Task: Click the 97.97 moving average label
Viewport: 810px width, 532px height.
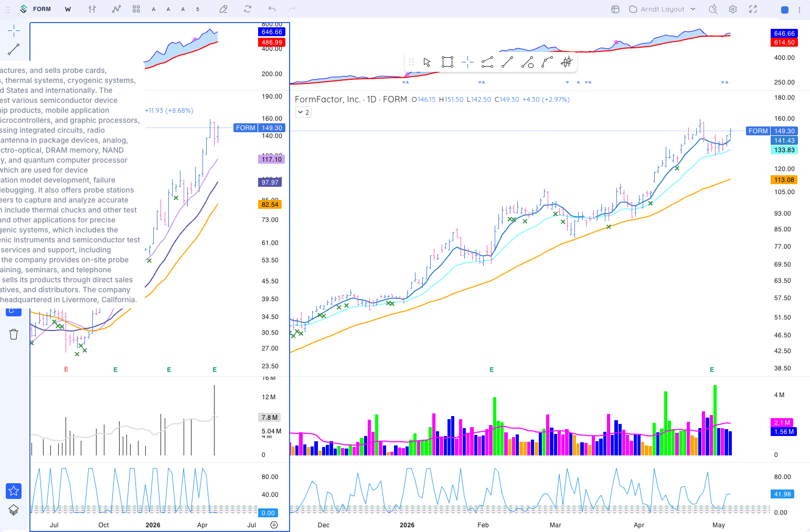Action: click(x=270, y=183)
